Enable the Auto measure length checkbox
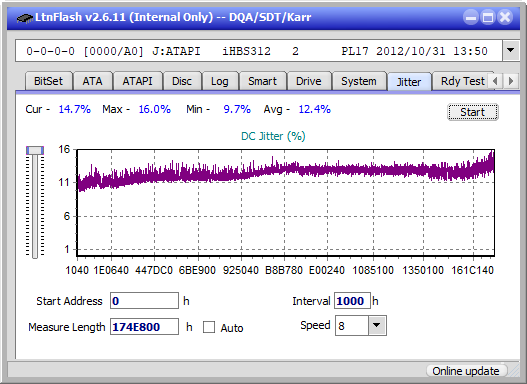Viewport: 527px width, 384px height. (x=209, y=327)
